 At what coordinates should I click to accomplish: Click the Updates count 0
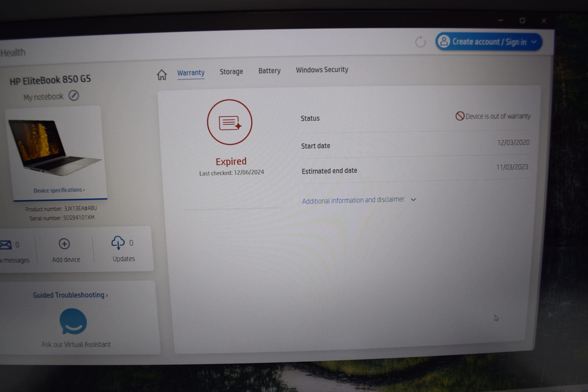[x=131, y=243]
